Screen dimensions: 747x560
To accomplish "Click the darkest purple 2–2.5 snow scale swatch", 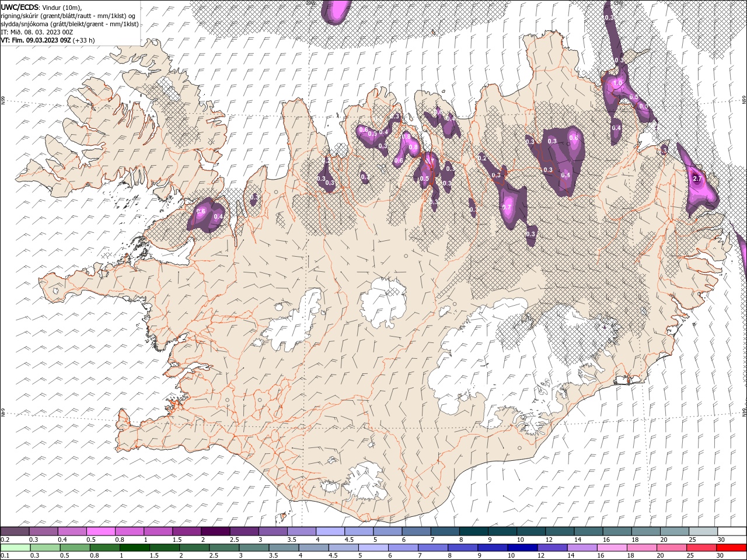I will (x=215, y=531).
